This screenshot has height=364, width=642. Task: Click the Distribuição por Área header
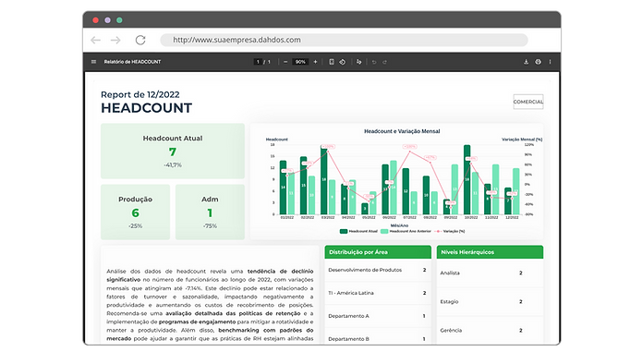[x=378, y=252]
